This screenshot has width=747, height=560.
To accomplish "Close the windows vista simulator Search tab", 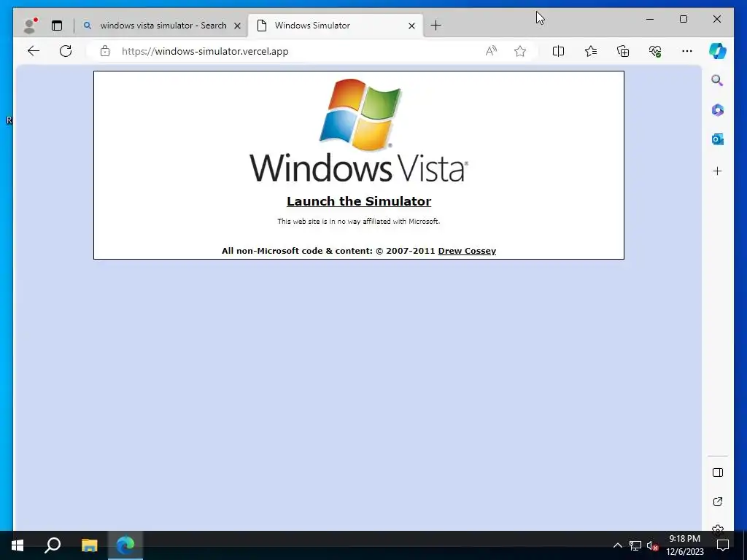I will point(237,26).
